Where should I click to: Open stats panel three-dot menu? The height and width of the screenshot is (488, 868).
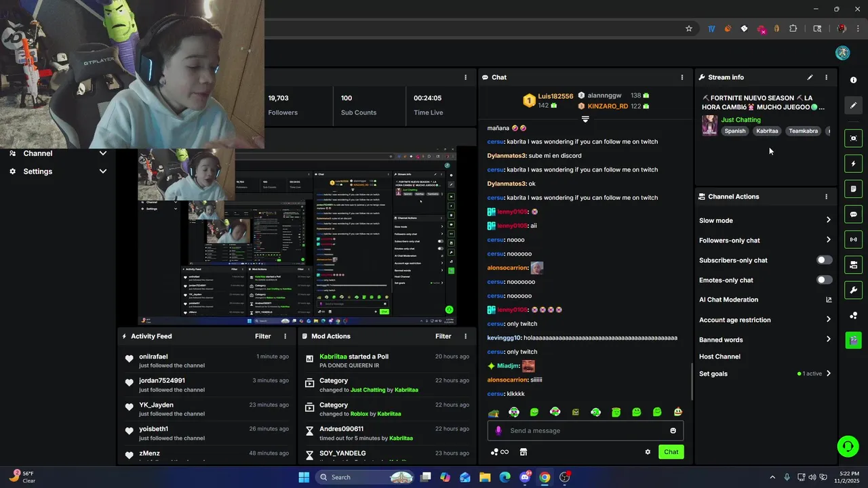click(x=465, y=77)
